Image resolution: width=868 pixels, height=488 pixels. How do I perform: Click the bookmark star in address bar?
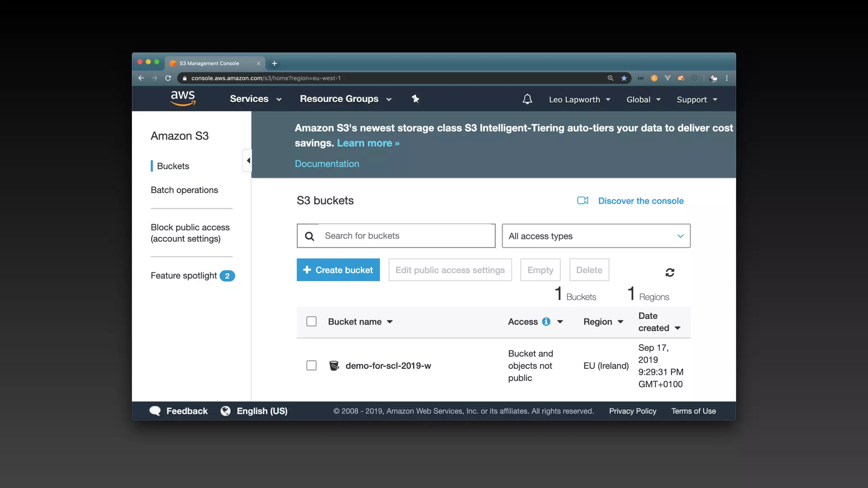[x=624, y=78]
